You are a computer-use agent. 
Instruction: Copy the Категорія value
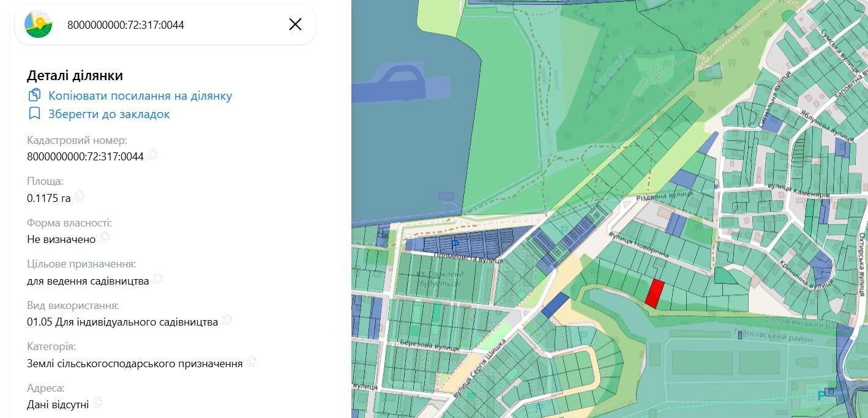pos(252,362)
